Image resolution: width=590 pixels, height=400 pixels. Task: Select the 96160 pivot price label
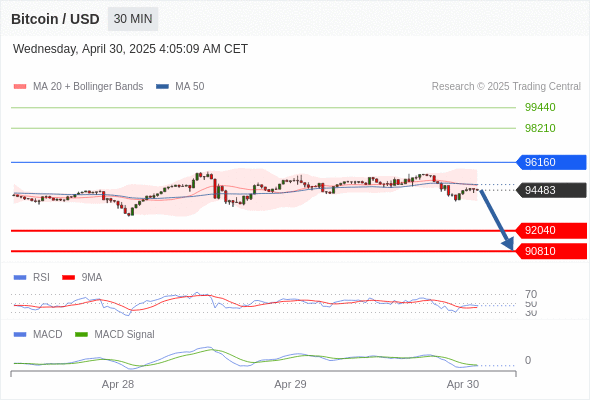click(x=550, y=162)
